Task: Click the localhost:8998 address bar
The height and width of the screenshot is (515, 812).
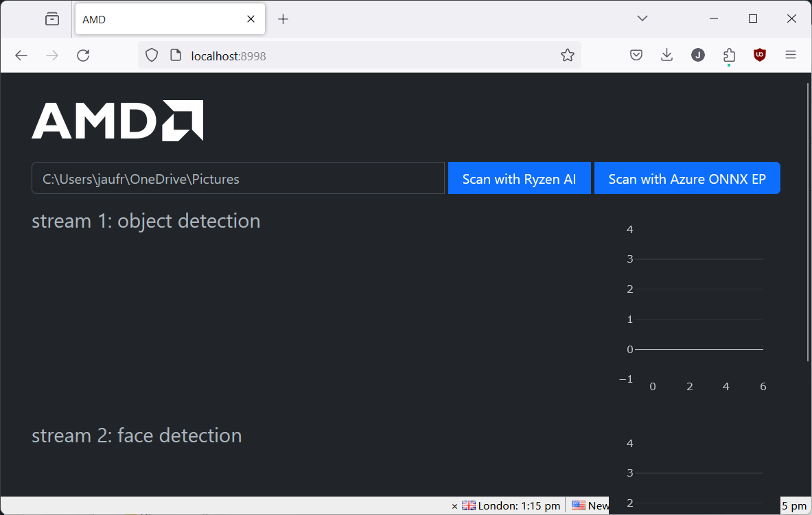Action: pos(360,56)
